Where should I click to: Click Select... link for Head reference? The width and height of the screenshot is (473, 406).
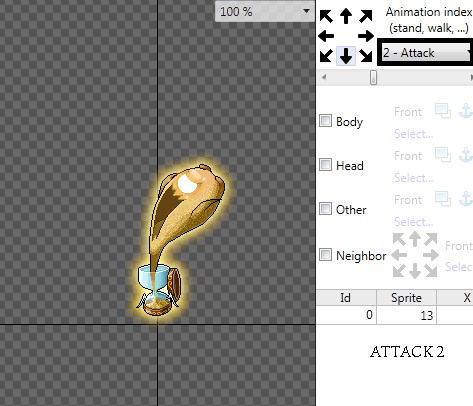coord(414,178)
